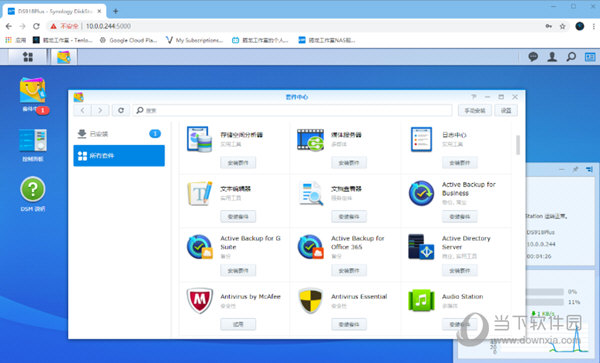Click the saved password key icon

coord(549,26)
